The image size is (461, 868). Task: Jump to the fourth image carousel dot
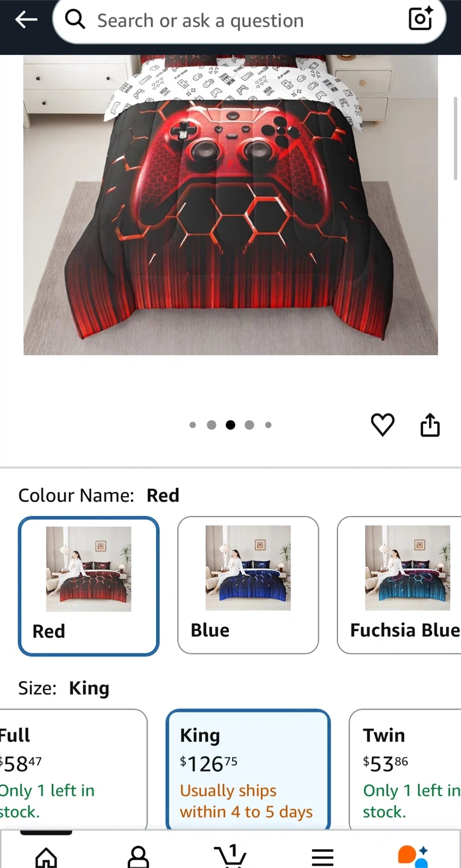click(x=249, y=425)
